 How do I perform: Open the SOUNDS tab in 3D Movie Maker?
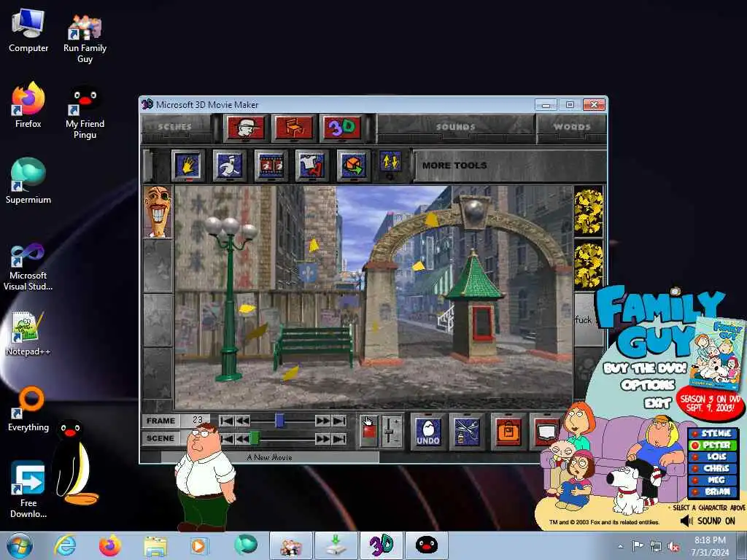click(x=456, y=127)
